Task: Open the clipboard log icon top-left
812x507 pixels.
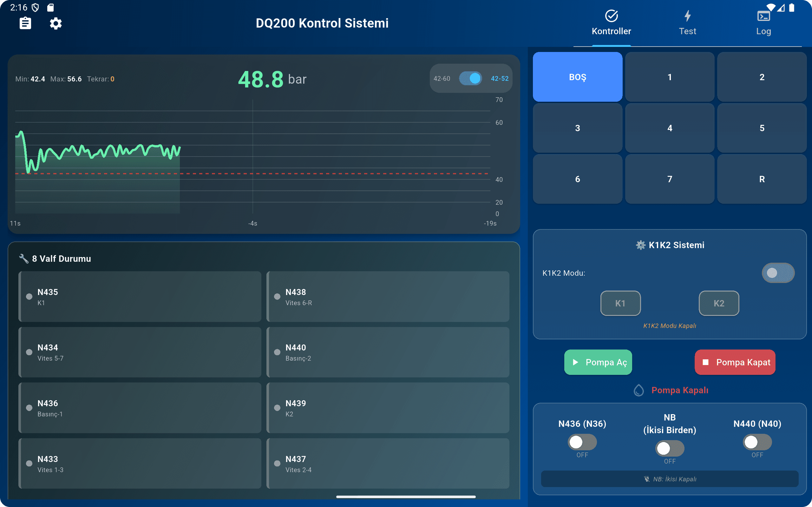Action: coord(25,23)
